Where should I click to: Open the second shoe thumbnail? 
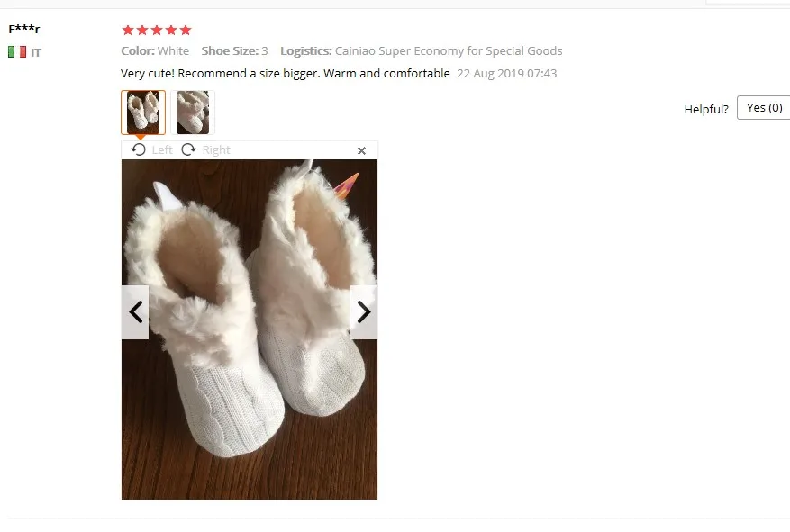pos(193,113)
